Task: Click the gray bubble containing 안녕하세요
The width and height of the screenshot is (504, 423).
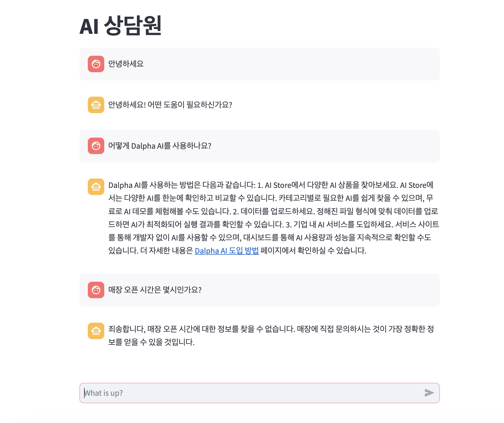Action: coord(260,64)
